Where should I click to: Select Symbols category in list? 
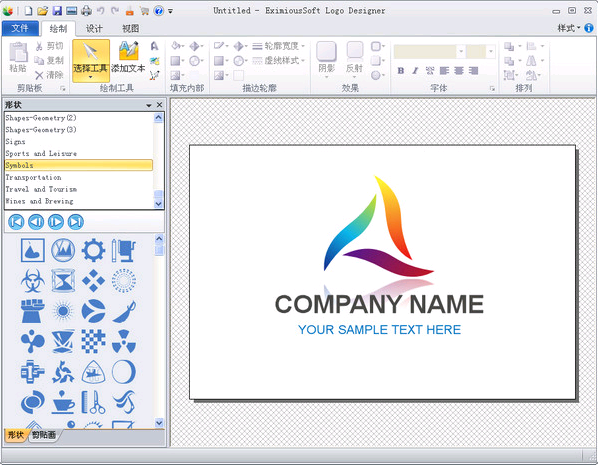pos(79,166)
